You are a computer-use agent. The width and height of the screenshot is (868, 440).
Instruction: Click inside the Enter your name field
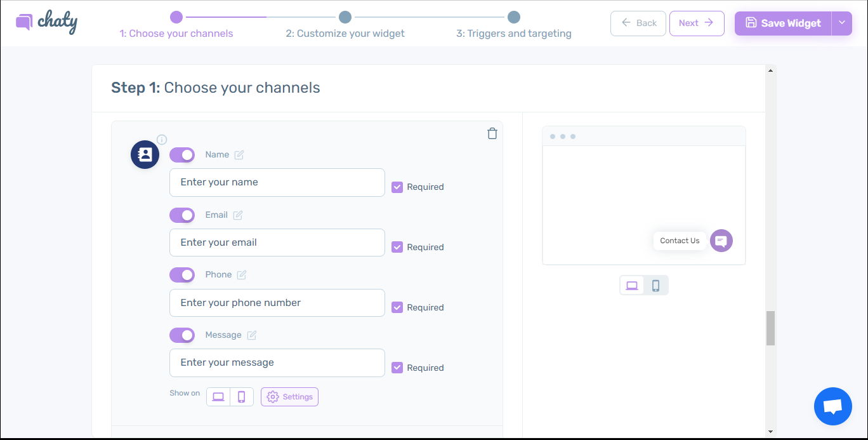(x=277, y=182)
